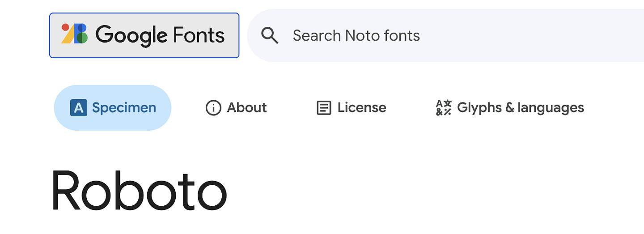
Task: Click the word 'Google' in the logo
Action: point(131,35)
